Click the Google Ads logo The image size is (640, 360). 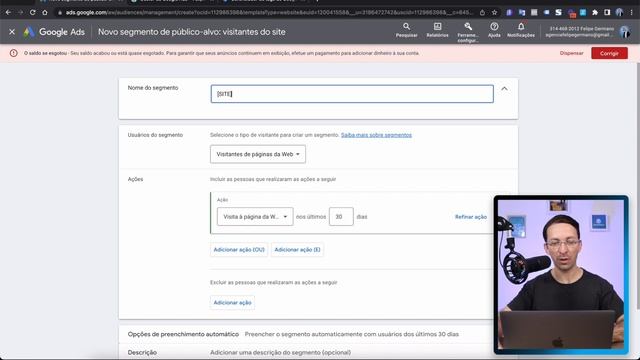coord(54,32)
